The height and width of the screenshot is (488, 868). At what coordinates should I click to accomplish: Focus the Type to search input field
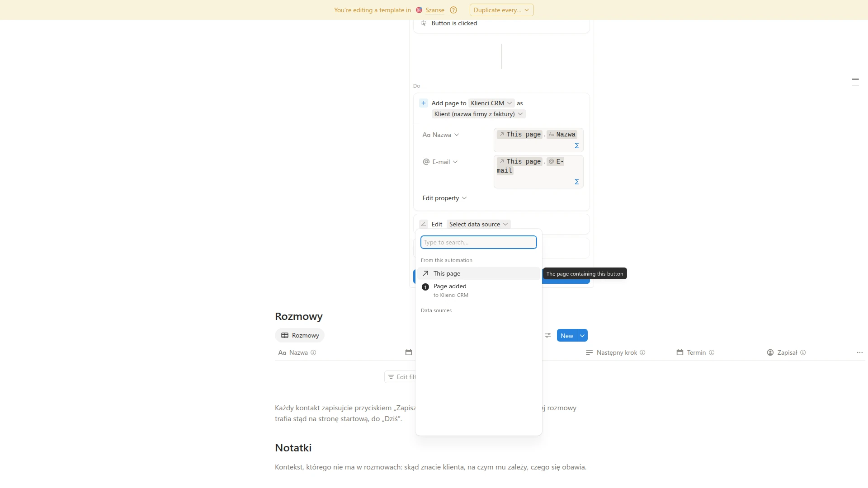(x=478, y=242)
